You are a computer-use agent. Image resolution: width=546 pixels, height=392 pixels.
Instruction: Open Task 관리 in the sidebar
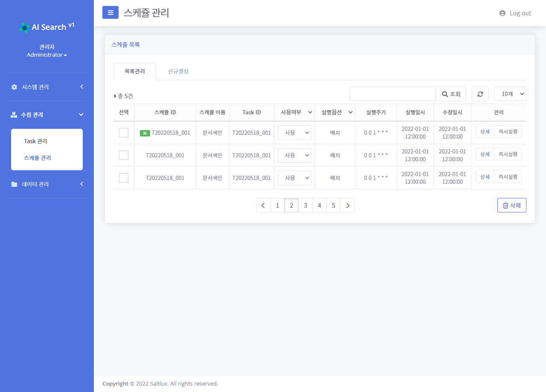tap(36, 141)
